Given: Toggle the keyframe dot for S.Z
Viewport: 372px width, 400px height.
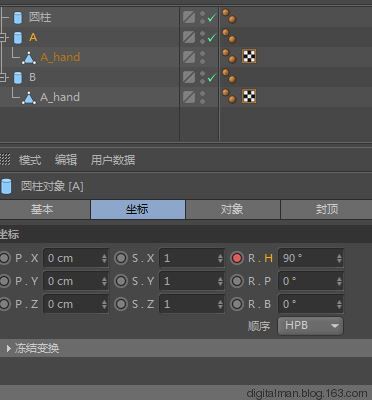Looking at the screenshot, I should coord(121,304).
